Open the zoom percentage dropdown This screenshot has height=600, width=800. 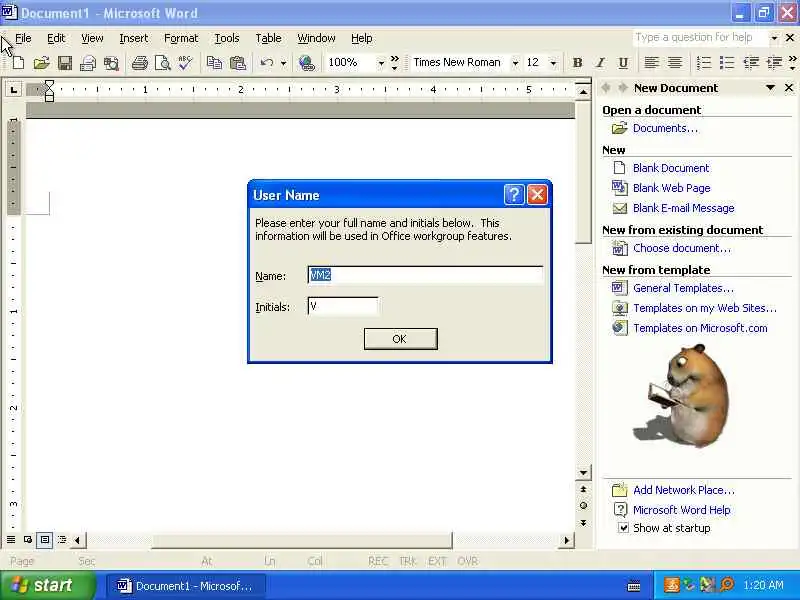[381, 63]
